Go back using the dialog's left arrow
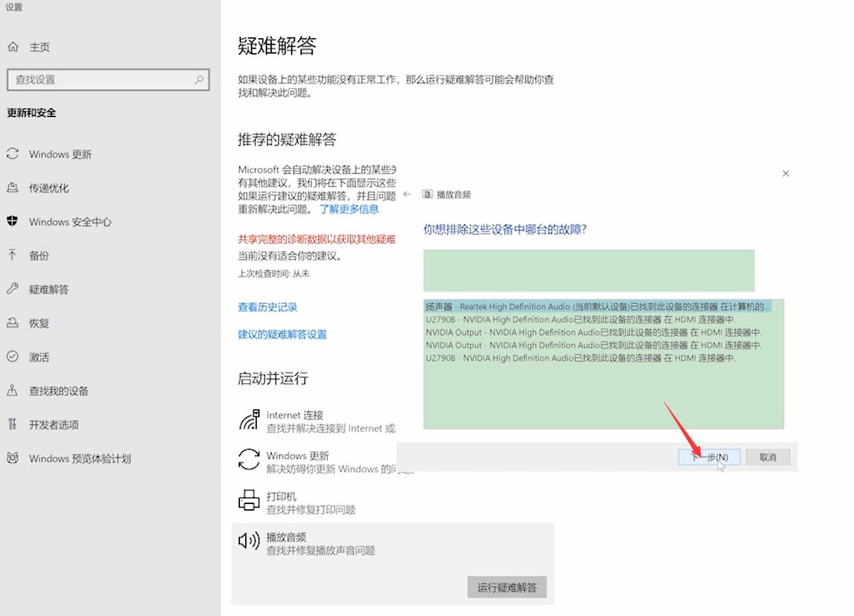 (407, 194)
